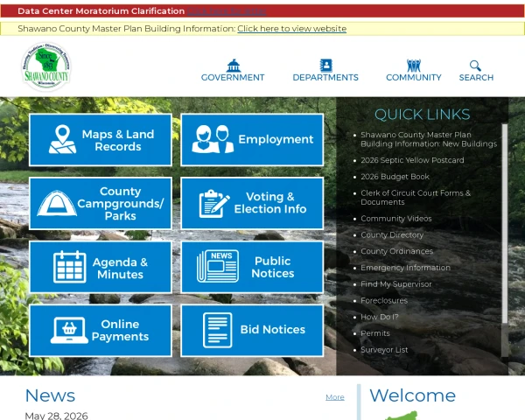Open the Community Videos quick link

point(396,219)
